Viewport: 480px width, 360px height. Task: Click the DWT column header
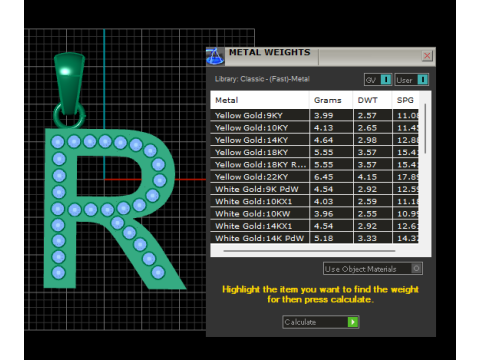click(372, 100)
